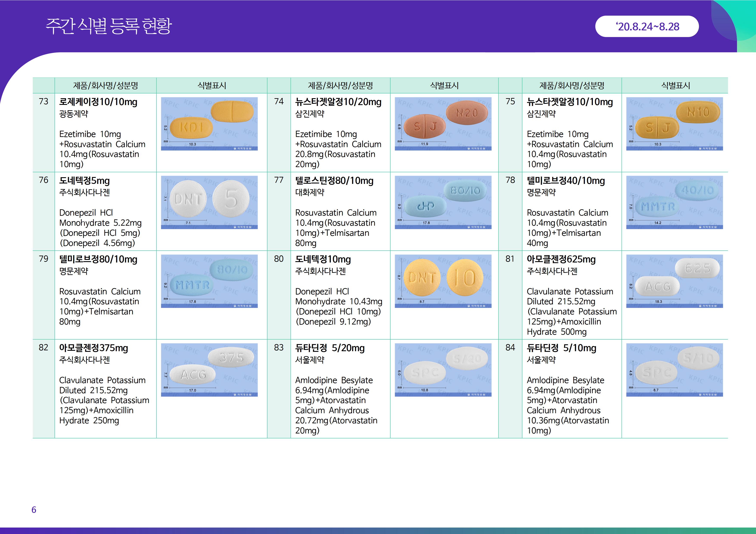Click the ACG 375 pill image
The height and width of the screenshot is (534, 756).
point(209,370)
